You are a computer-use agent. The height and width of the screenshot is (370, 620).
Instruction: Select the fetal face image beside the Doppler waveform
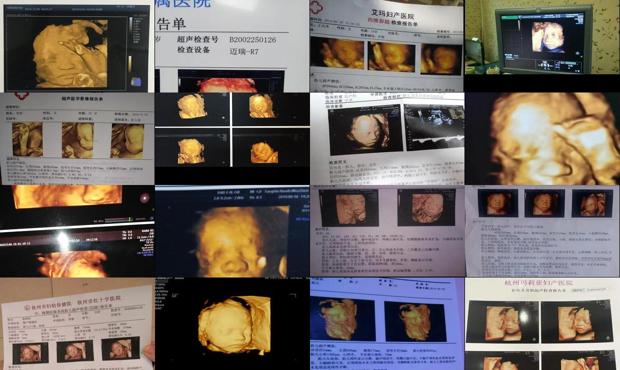point(365,131)
